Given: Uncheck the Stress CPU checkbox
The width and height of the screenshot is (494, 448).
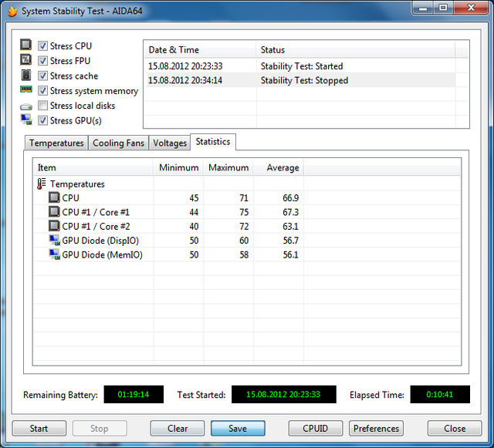Looking at the screenshot, I should 43,46.
